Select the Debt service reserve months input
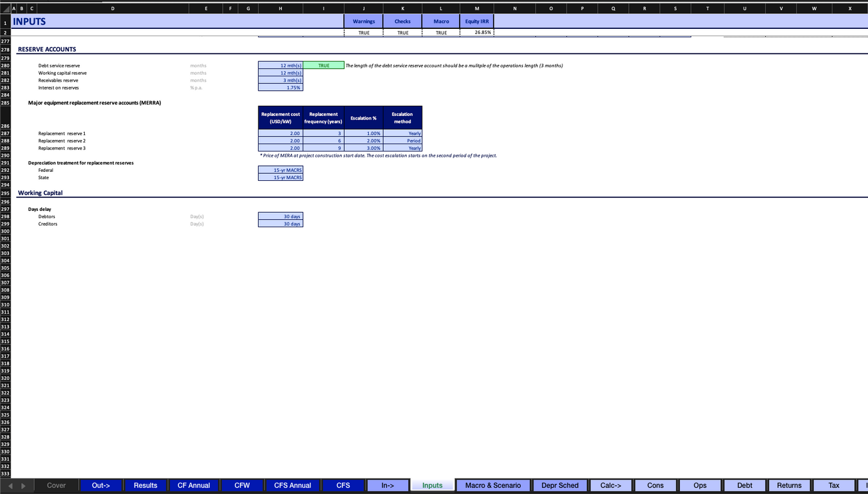Viewport: 868px width, 494px height. point(281,66)
